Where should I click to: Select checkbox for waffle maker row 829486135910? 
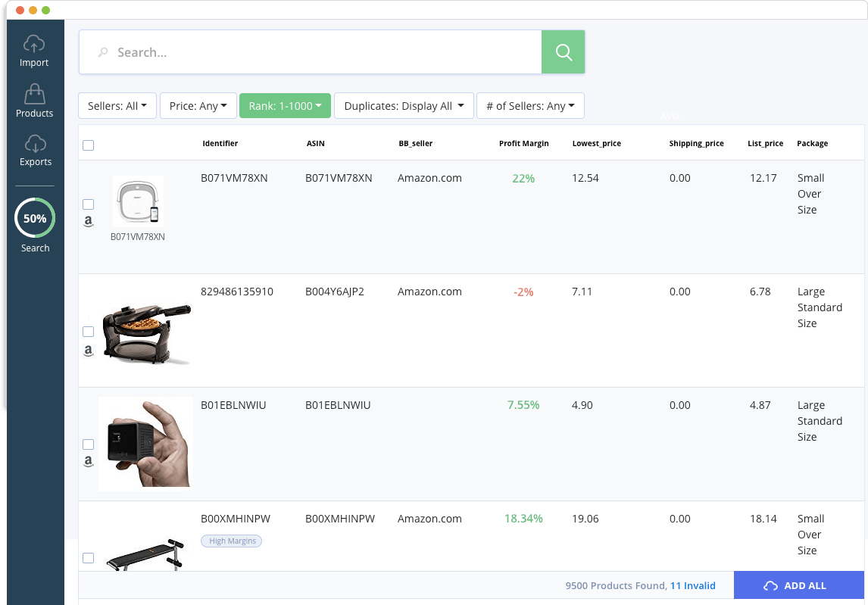89,332
